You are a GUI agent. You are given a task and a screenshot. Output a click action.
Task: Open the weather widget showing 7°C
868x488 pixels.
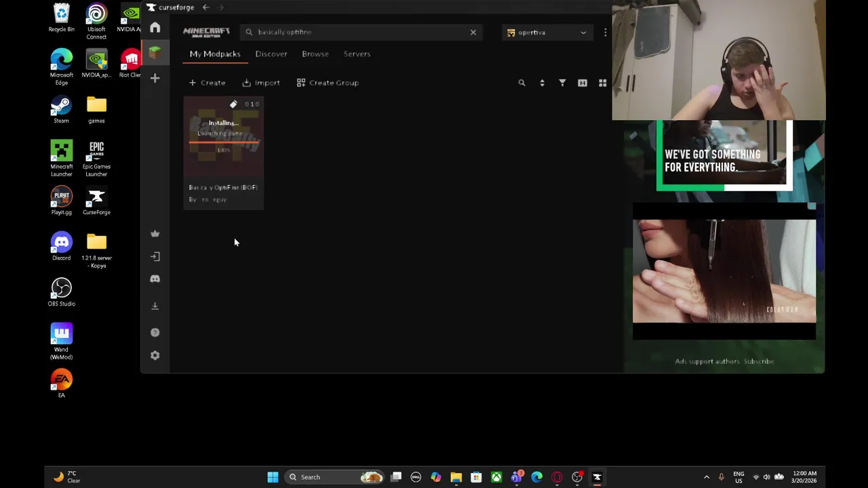(67, 477)
